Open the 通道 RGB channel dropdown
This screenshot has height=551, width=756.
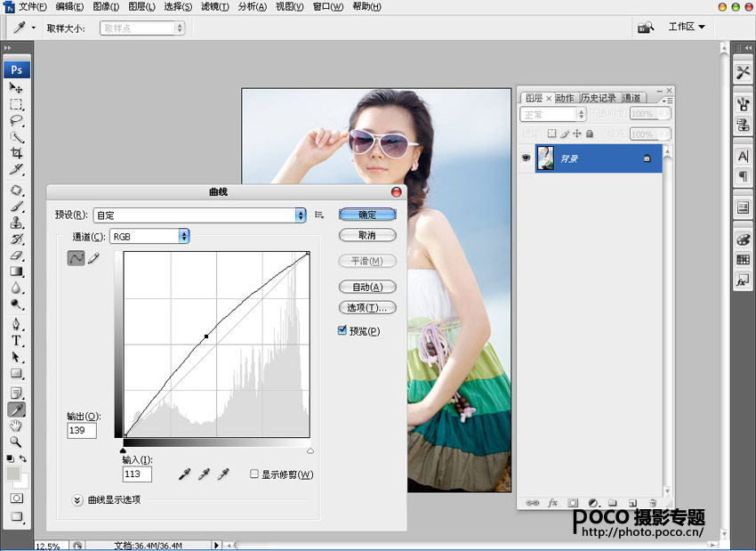[183, 236]
